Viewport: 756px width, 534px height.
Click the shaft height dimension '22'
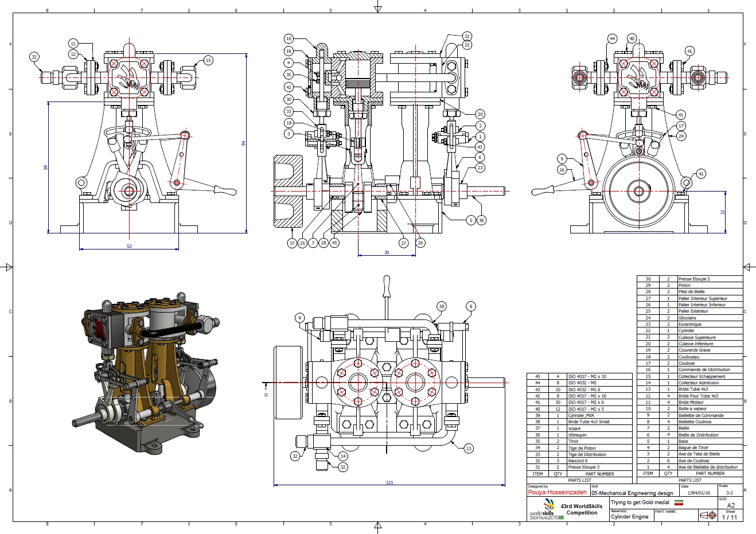click(723, 212)
